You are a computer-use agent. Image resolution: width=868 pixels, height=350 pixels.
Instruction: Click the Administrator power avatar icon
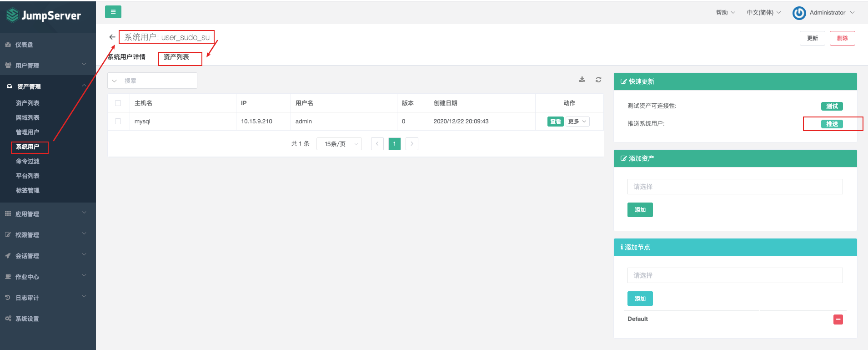point(799,13)
